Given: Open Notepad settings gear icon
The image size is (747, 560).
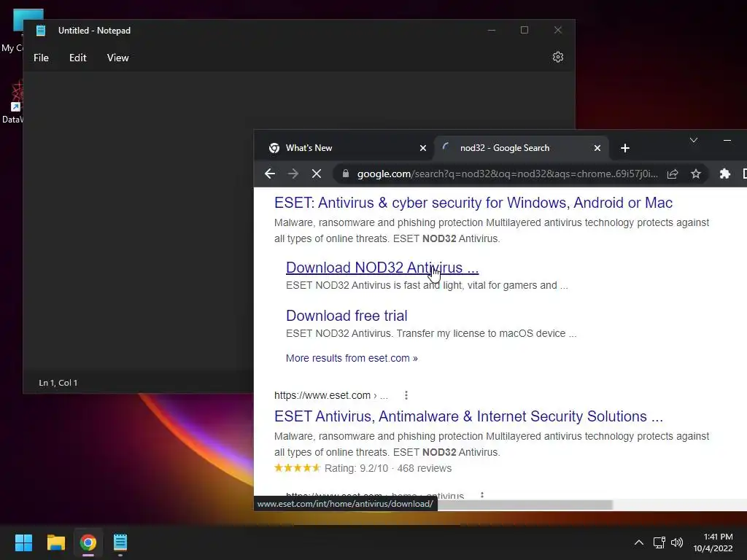Looking at the screenshot, I should 558,57.
